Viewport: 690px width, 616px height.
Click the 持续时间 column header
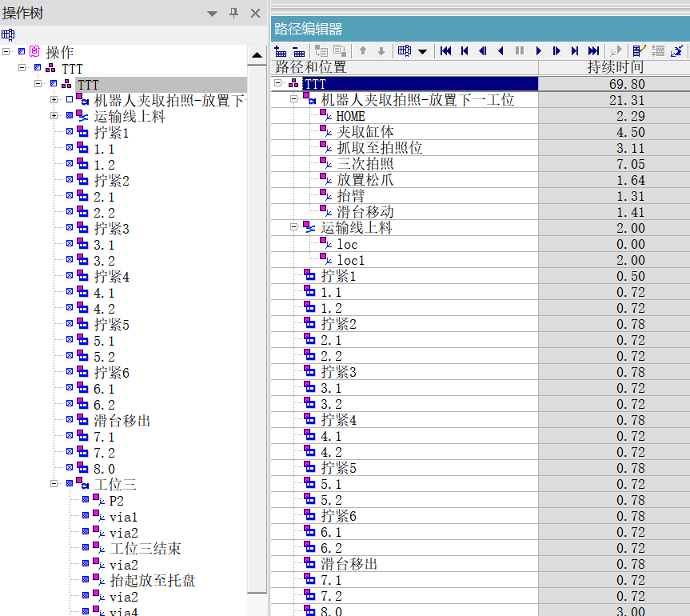(615, 68)
